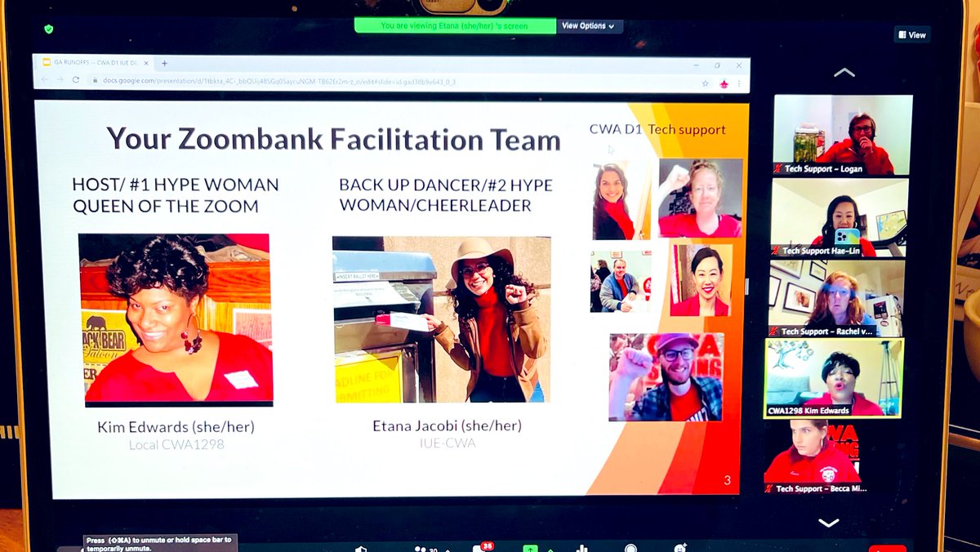Image resolution: width=980 pixels, height=552 pixels.
Task: Maximize the Chrome browser window
Action: pos(717,65)
